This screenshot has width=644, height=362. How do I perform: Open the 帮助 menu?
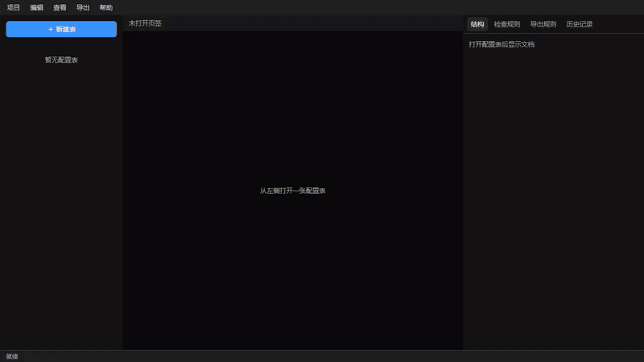coord(106,7)
